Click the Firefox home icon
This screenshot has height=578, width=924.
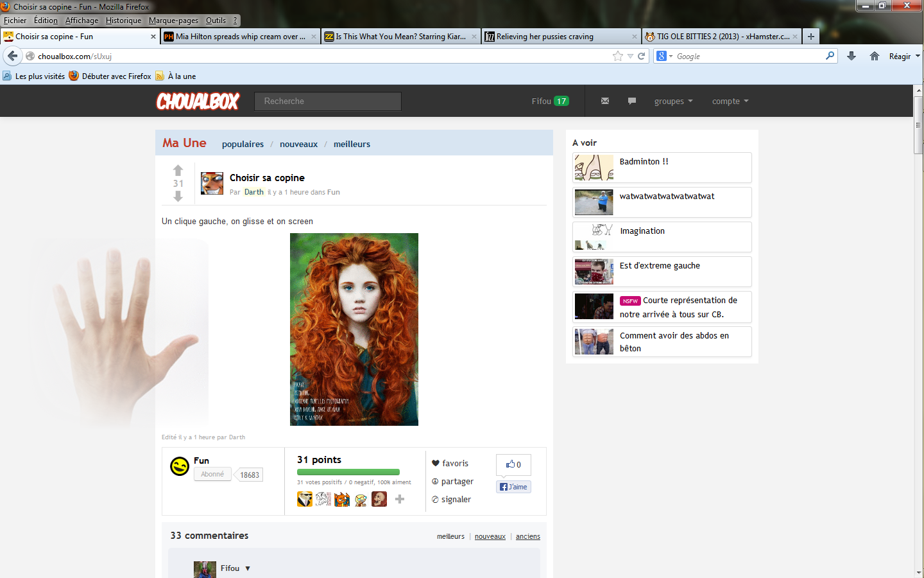[x=874, y=56]
